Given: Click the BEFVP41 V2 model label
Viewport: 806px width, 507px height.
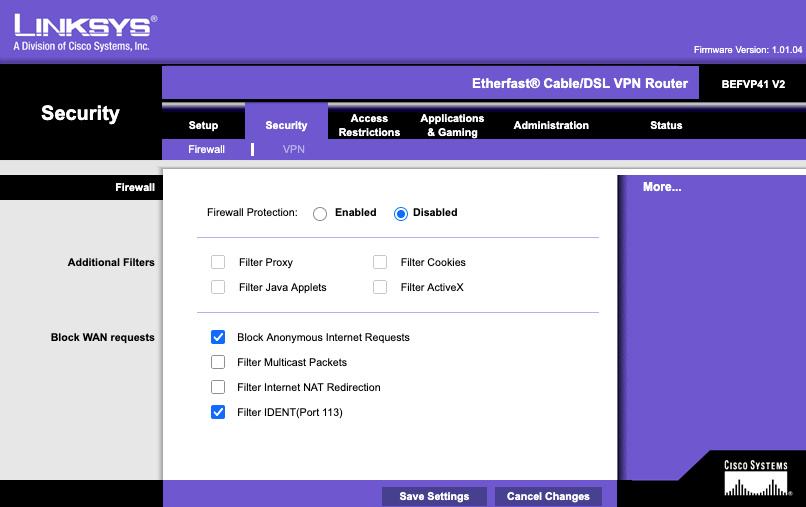Looking at the screenshot, I should pyautogui.click(x=753, y=84).
